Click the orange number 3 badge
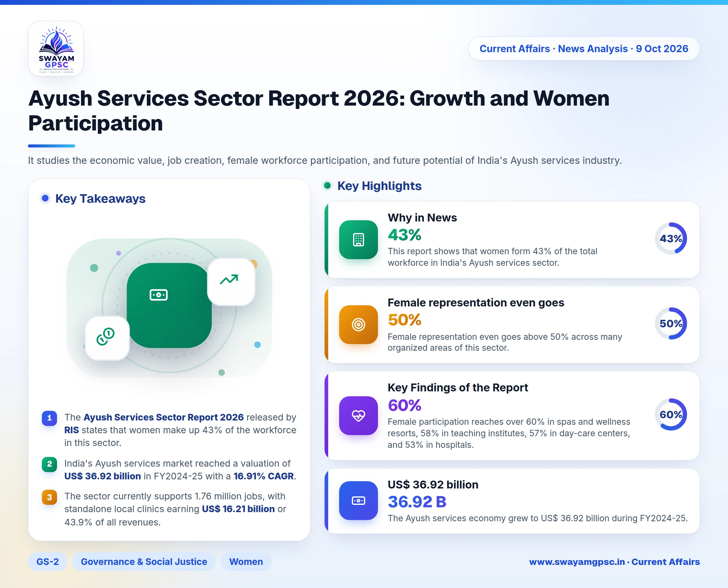 click(x=49, y=497)
